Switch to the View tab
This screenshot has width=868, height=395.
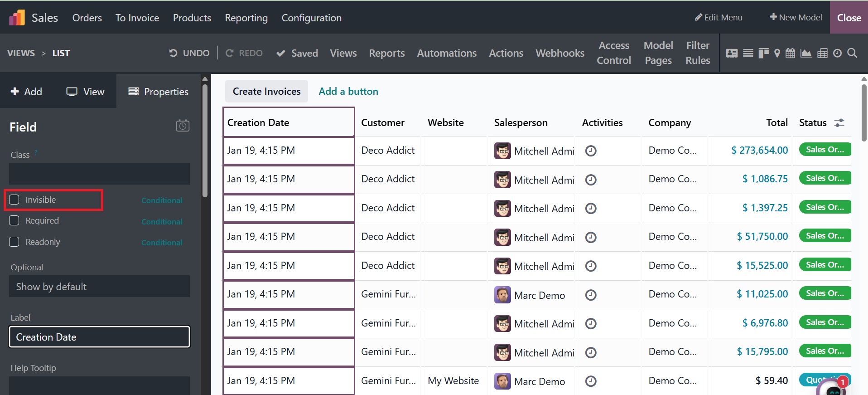[x=85, y=92]
